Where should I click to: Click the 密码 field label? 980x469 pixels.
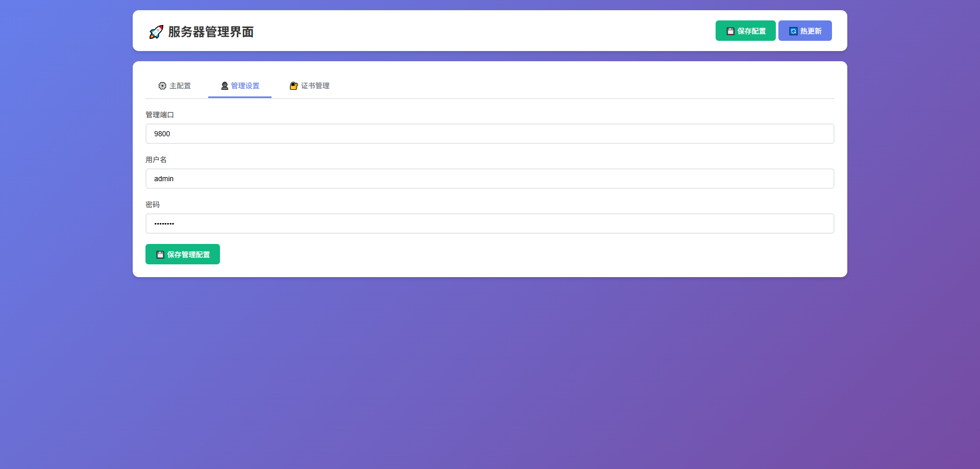(153, 205)
